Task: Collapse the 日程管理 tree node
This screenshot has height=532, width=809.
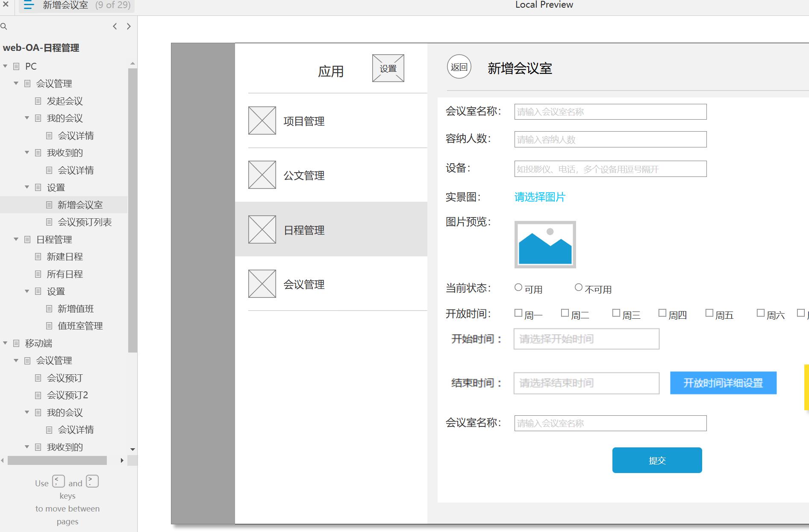Action: tap(16, 239)
